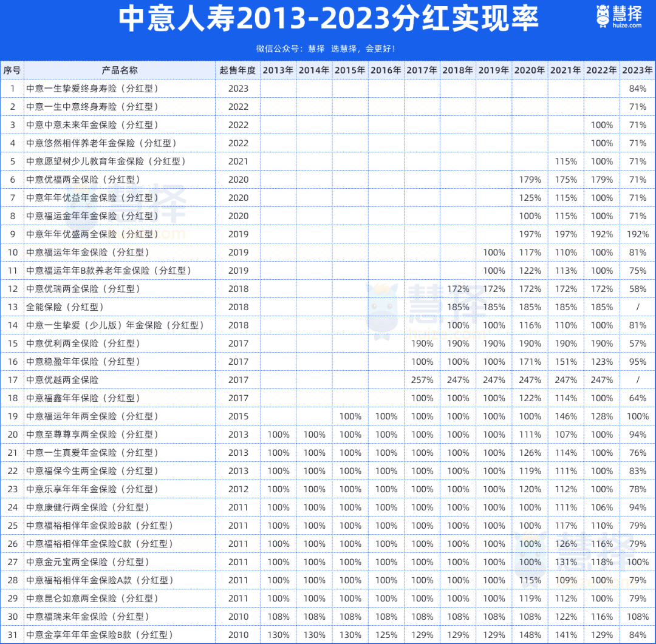The height and width of the screenshot is (644, 656).
Task: Click the 192% value for 中意年年优盛
Action: coord(637,234)
